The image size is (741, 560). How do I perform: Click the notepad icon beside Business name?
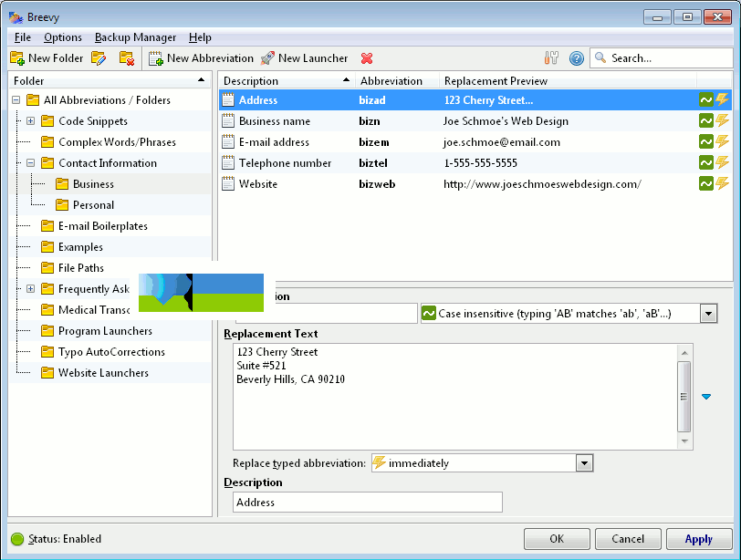pyautogui.click(x=228, y=121)
